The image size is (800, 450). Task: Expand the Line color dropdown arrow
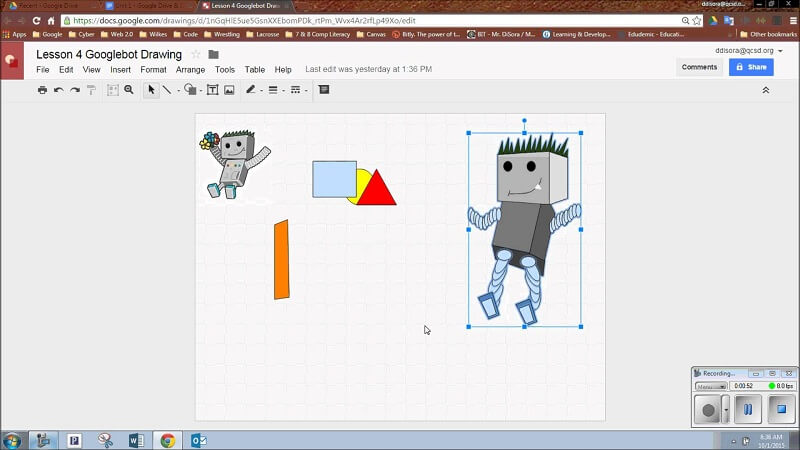[261, 91]
